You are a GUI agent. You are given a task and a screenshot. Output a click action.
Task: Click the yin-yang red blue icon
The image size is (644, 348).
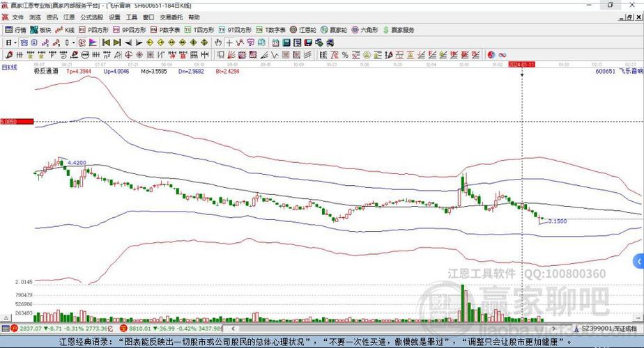pyautogui.click(x=491, y=54)
